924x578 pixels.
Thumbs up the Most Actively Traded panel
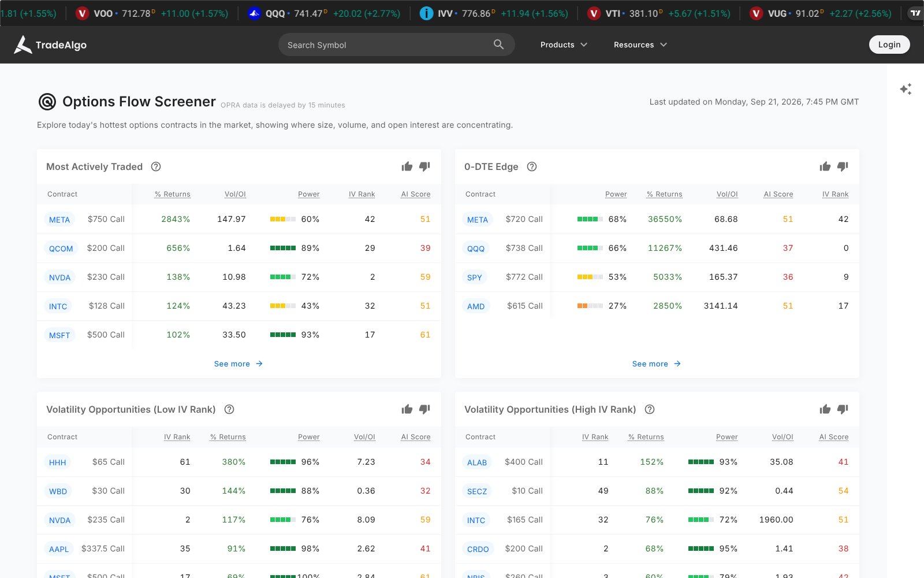point(407,166)
